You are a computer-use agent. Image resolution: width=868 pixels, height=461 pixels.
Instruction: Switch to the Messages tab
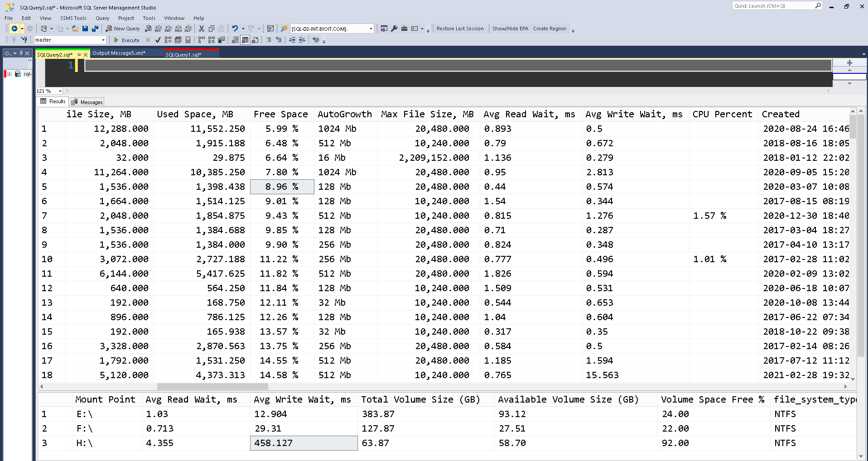87,102
